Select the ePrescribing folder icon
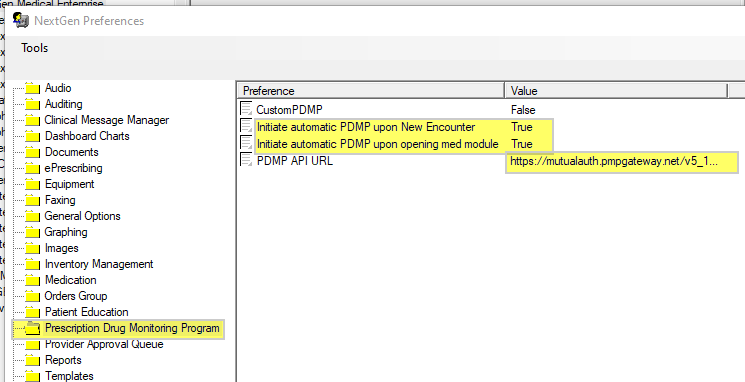 [32, 168]
